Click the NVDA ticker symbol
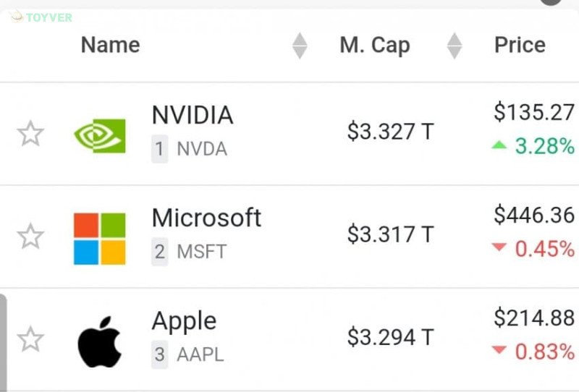 click(x=202, y=150)
